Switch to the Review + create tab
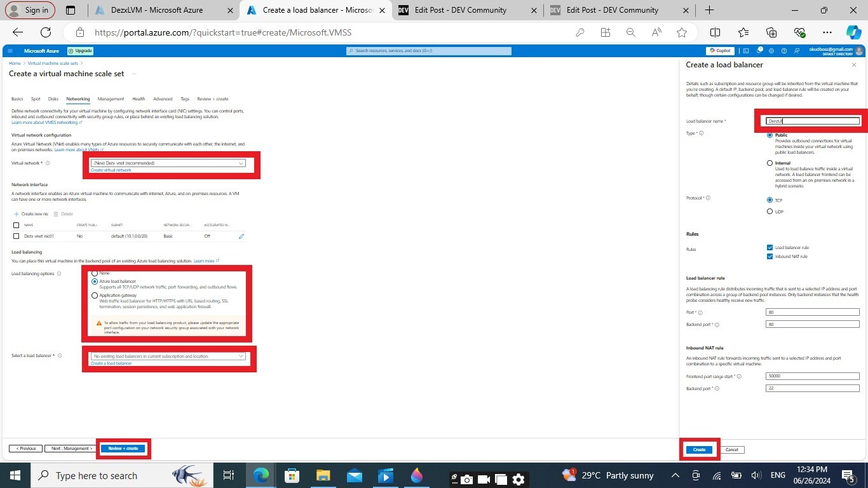 [213, 99]
